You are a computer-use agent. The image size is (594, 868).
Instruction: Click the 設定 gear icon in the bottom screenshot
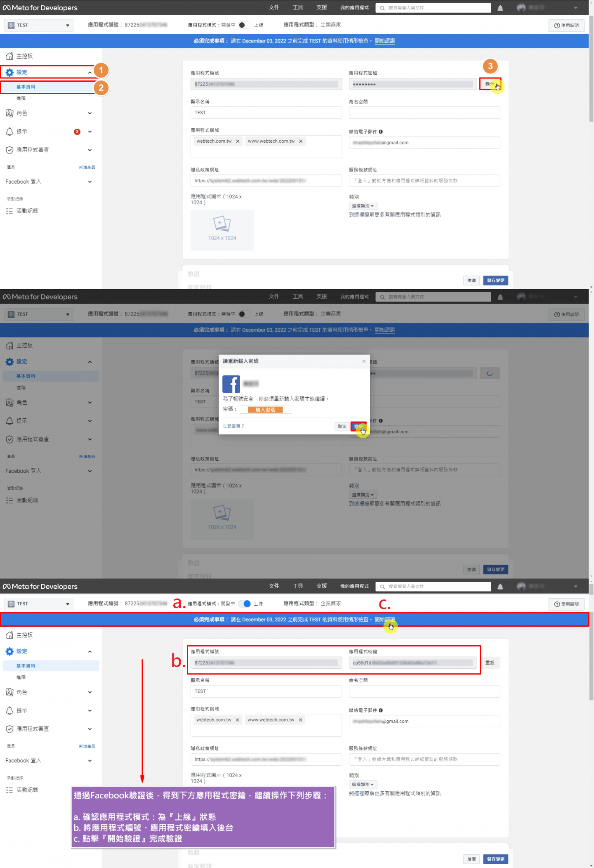point(9,651)
